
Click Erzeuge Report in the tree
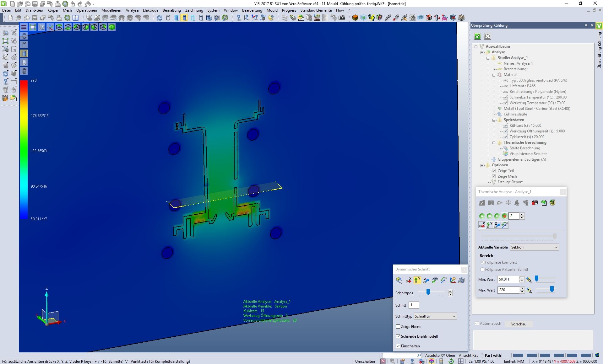click(510, 182)
